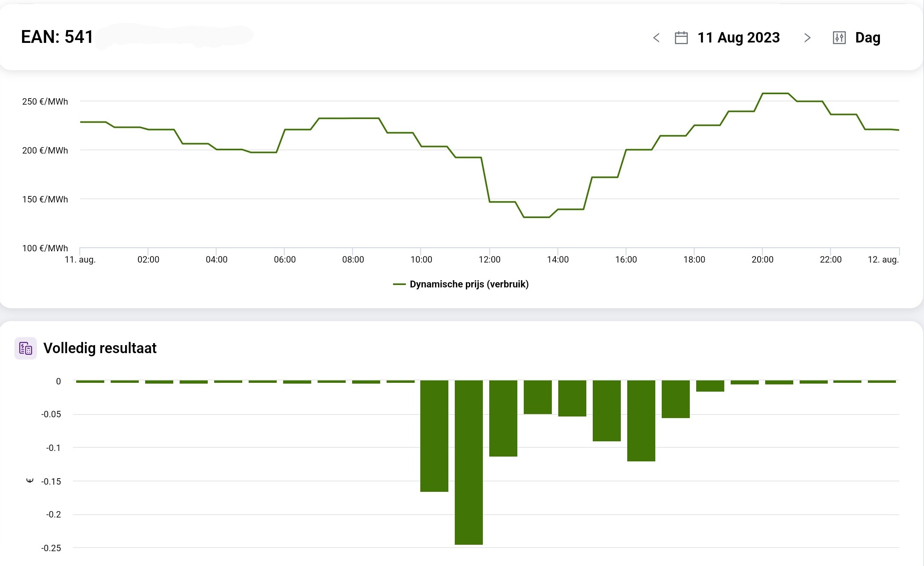This screenshot has height=566, width=924.
Task: Toggle Dynamische prijs (verbruik) legend series
Action: tap(469, 284)
